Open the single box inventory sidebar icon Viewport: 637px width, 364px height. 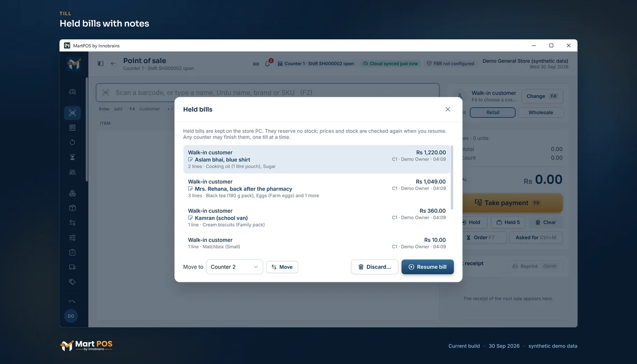73,208
